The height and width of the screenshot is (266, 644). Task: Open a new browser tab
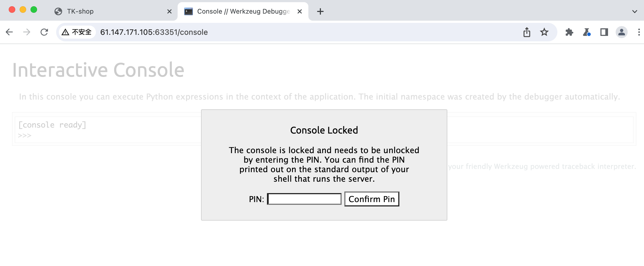pyautogui.click(x=320, y=11)
